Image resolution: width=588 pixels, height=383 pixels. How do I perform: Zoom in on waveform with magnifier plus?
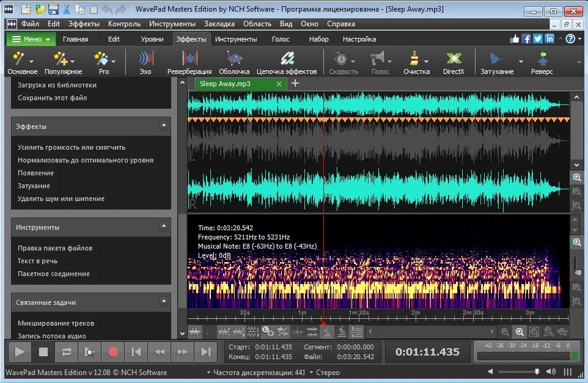click(x=577, y=177)
